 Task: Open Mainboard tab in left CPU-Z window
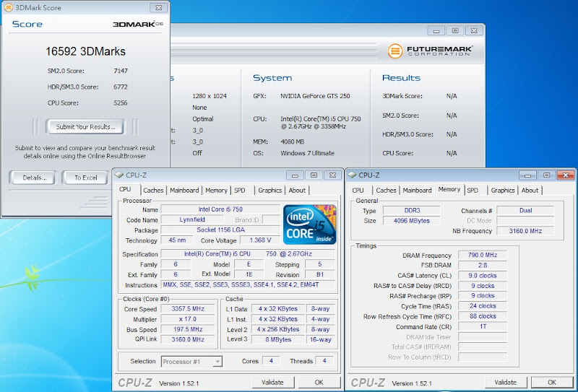point(184,191)
